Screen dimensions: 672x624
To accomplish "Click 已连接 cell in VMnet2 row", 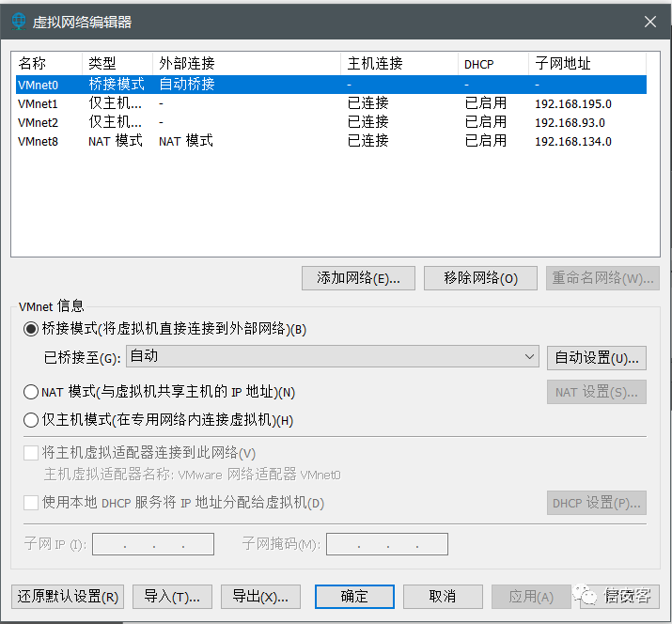I will click(x=368, y=122).
